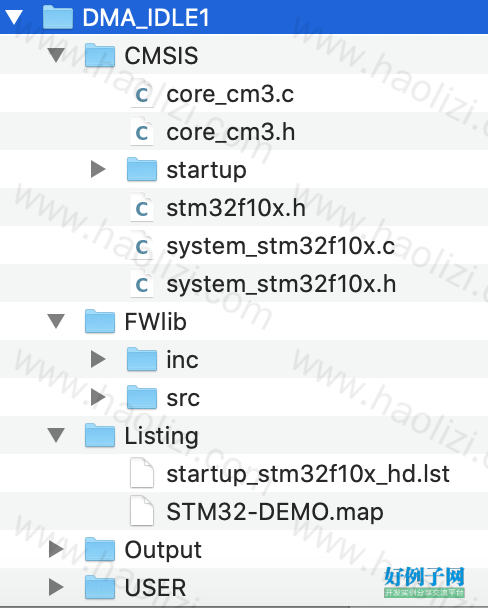This screenshot has height=608, width=488.
Task: Click the STM32-DEMO.map document icon
Action: (142, 511)
